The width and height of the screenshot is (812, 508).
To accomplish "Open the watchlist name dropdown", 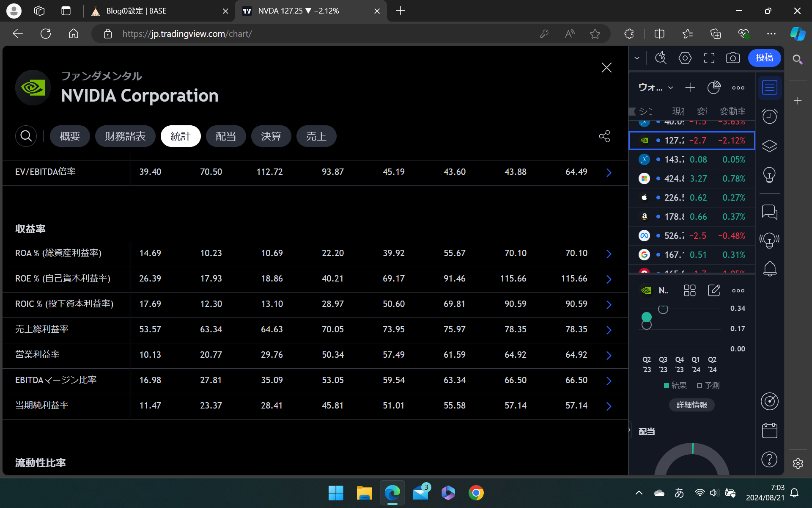I will click(x=656, y=88).
